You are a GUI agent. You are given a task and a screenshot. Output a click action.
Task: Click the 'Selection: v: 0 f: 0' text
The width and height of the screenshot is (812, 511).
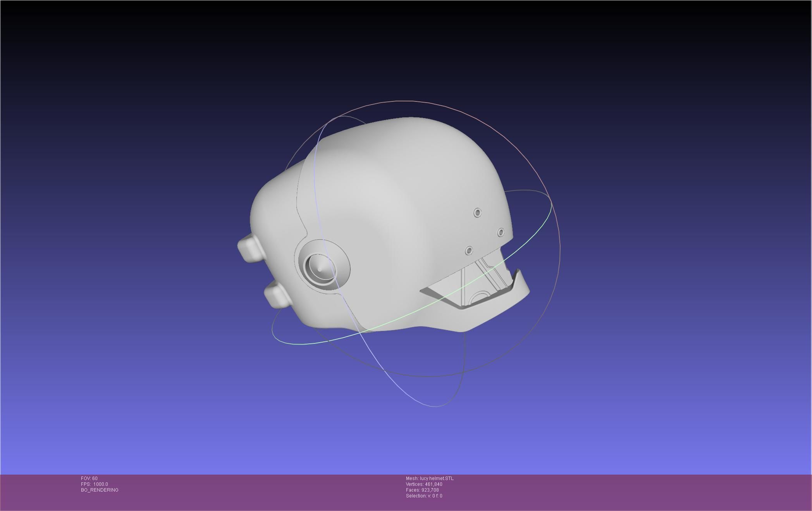click(x=424, y=496)
